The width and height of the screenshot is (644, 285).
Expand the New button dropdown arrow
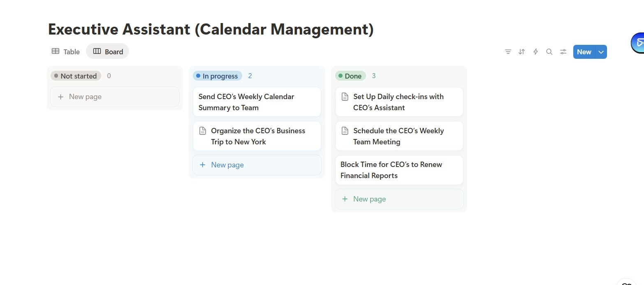[601, 52]
